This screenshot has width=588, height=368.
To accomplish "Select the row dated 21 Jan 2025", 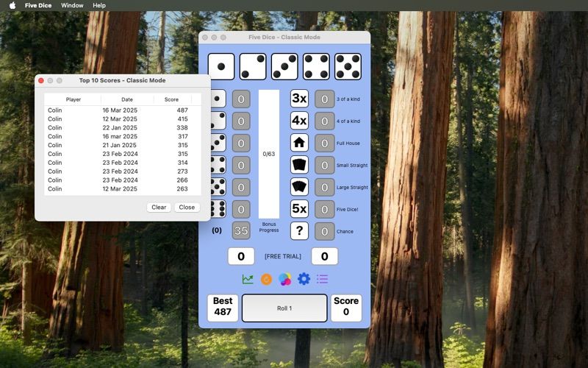I will [123, 145].
